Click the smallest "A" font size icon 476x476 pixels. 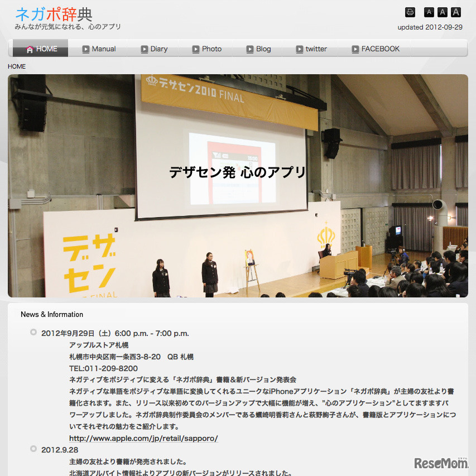coord(429,12)
